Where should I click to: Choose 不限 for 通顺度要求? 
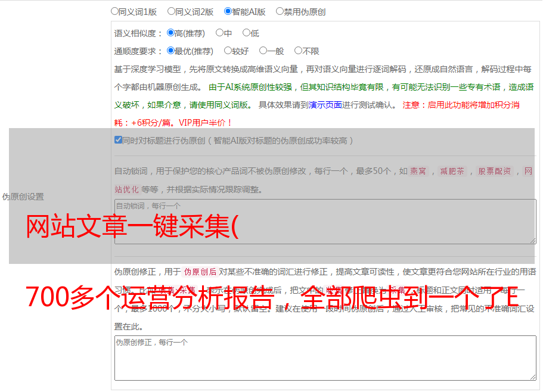pos(298,51)
